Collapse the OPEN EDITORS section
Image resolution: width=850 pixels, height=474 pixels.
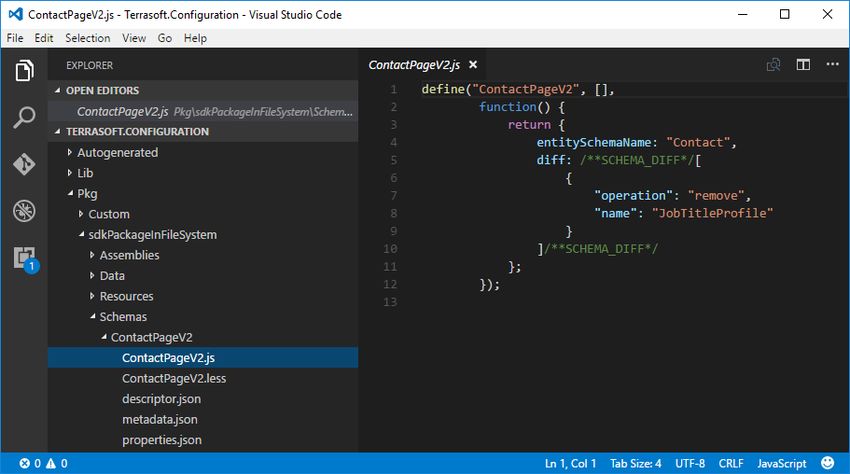pyautogui.click(x=58, y=90)
